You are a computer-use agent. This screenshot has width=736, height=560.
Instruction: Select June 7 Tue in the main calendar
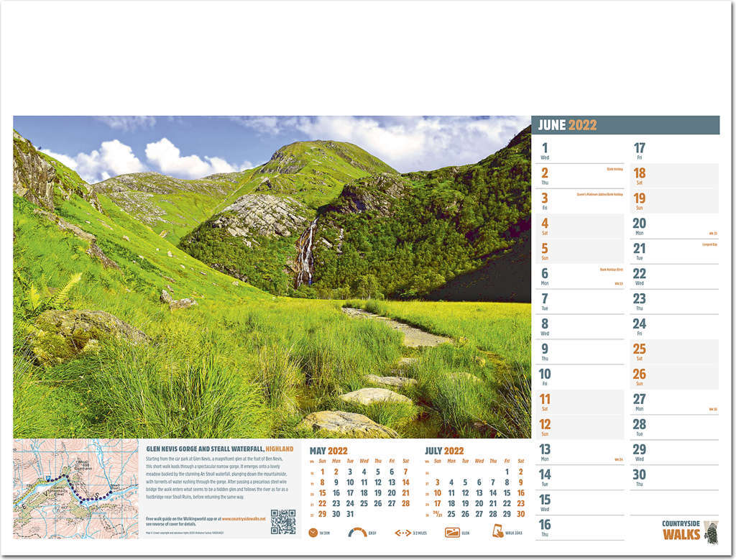coord(580,302)
